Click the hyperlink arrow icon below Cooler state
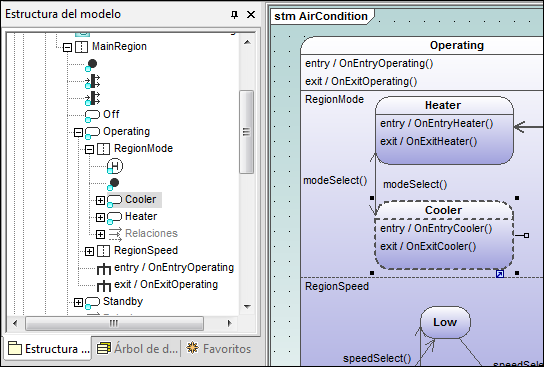Viewport: 544px width, 367px height. coord(500,274)
